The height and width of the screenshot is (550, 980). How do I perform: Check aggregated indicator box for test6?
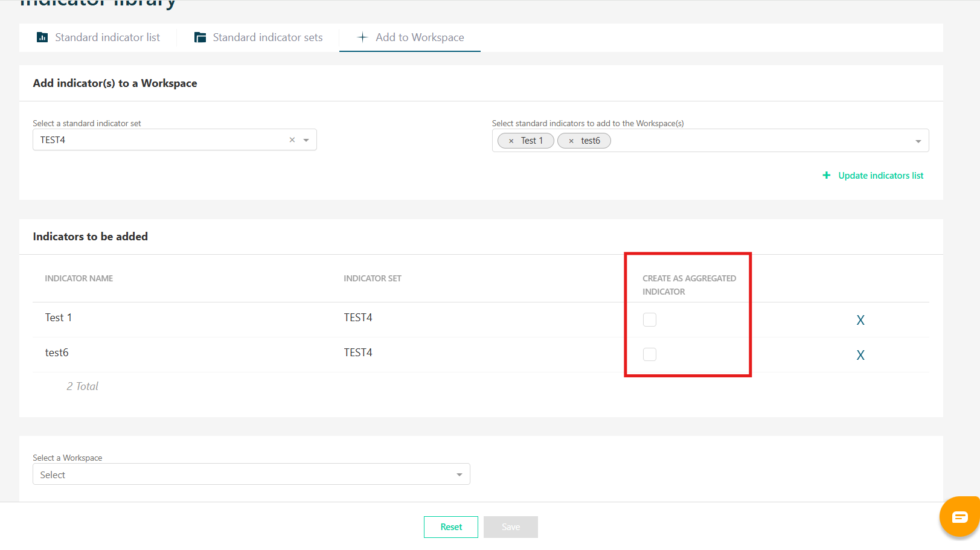(x=650, y=354)
